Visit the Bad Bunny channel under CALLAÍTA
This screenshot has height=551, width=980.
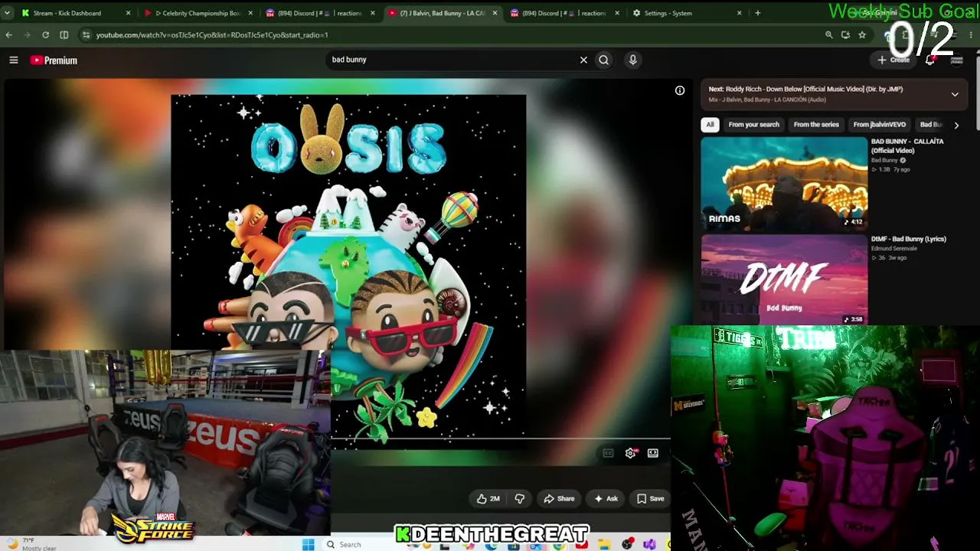(884, 161)
